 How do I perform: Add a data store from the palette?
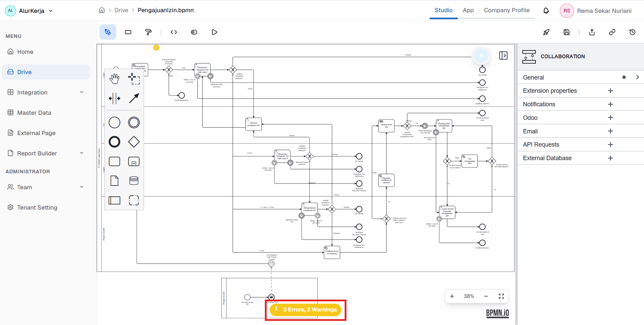[x=134, y=180]
